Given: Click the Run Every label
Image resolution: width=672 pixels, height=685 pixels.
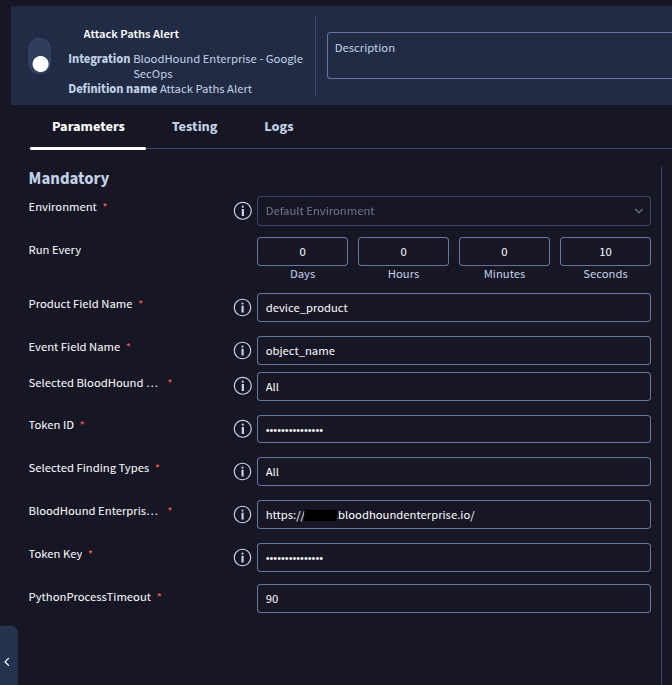Looking at the screenshot, I should tap(55, 250).
